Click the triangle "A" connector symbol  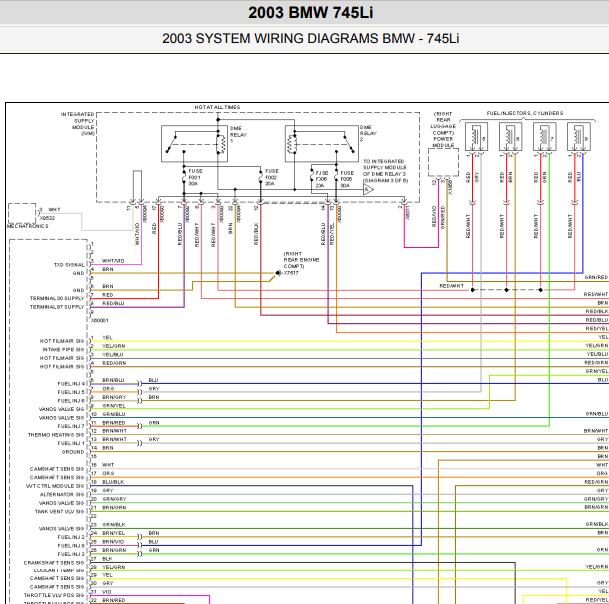368,190
